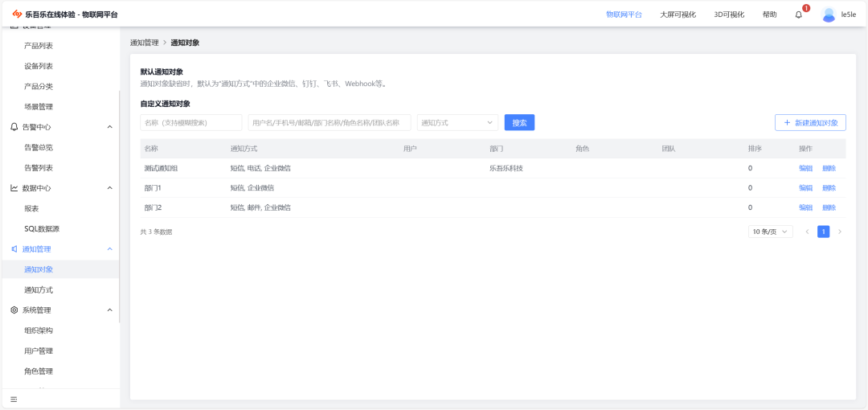Click the 乐吾乐科技 department cell

506,169
